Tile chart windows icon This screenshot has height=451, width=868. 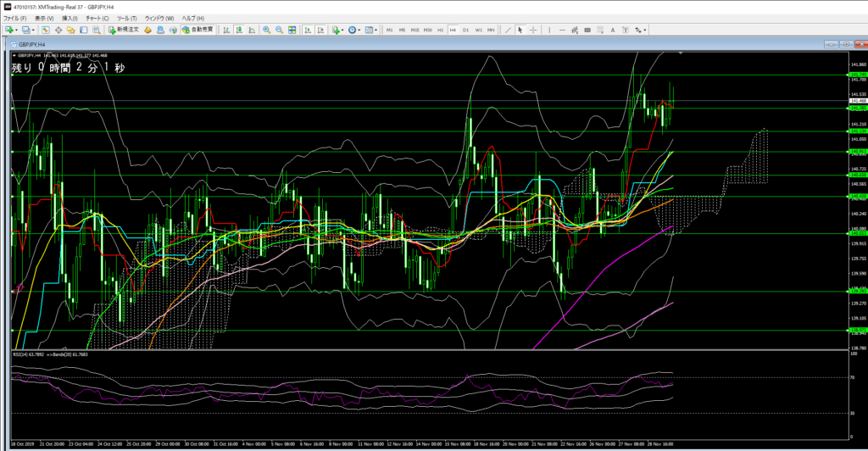292,30
